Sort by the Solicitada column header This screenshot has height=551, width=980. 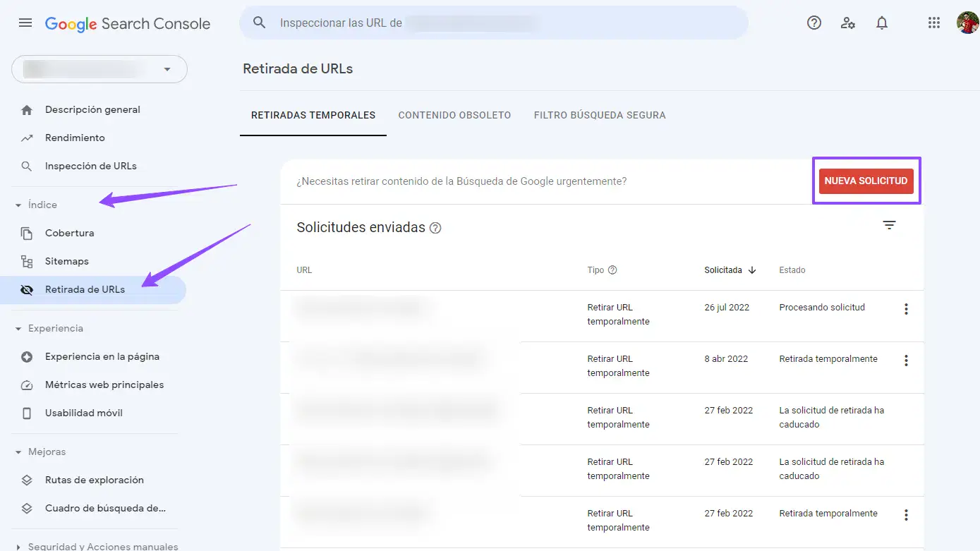(730, 270)
